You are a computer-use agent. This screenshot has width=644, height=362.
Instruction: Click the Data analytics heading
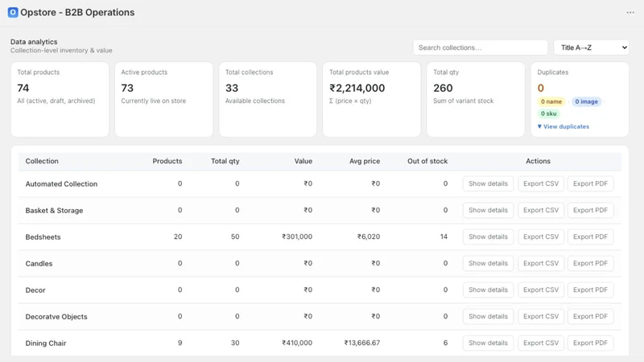pyautogui.click(x=34, y=42)
